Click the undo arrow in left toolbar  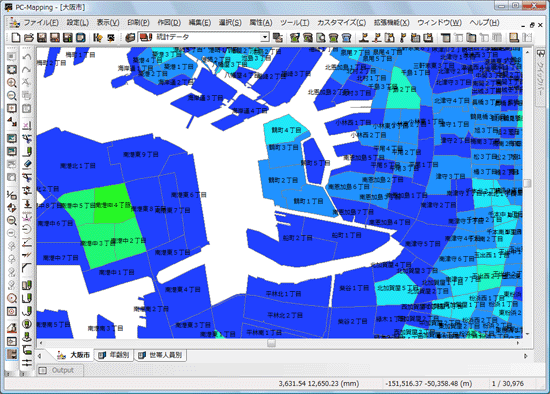[x=27, y=57]
